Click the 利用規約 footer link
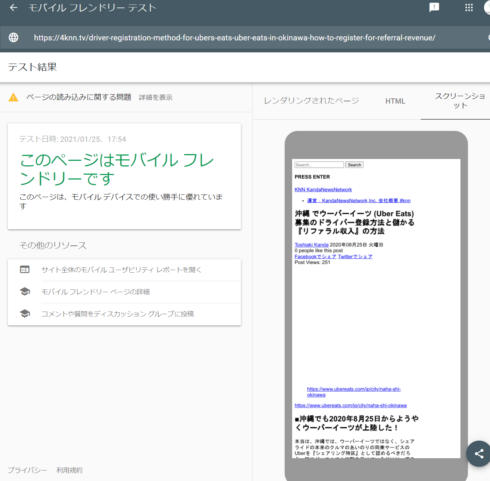This screenshot has height=481, width=490. tap(69, 470)
